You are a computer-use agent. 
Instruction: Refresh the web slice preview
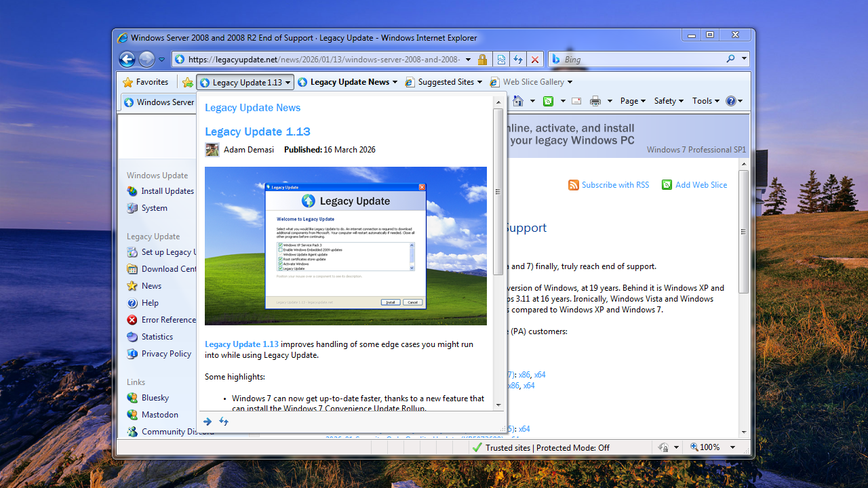224,422
